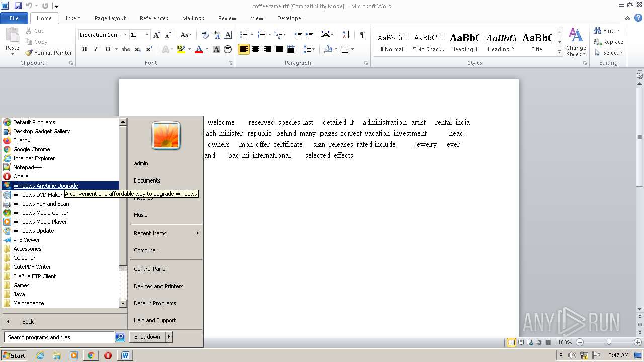Viewport: 644px width, 362px height.
Task: Toggle Bold formatting in Font group
Action: click(84, 49)
